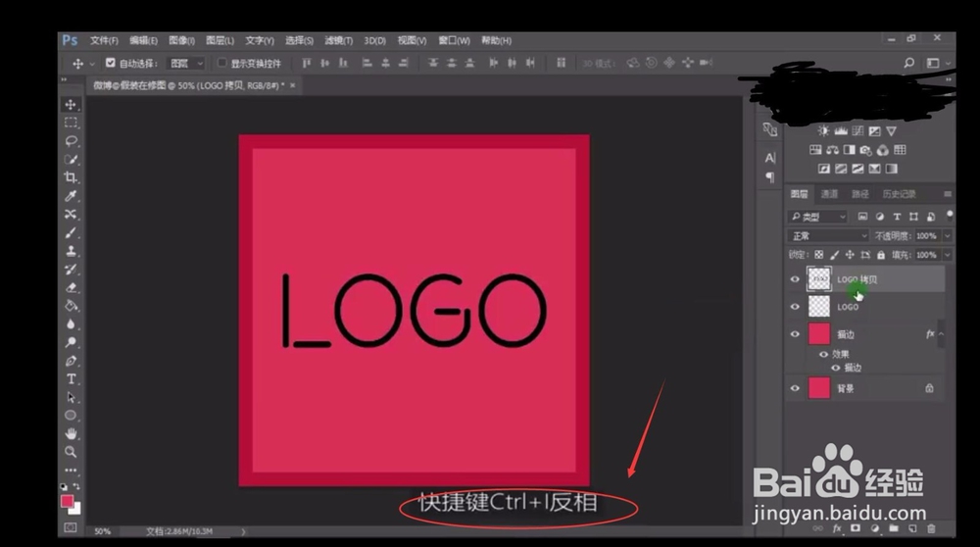Select the Paint Bucket tool
The image size is (980, 547).
[71, 306]
